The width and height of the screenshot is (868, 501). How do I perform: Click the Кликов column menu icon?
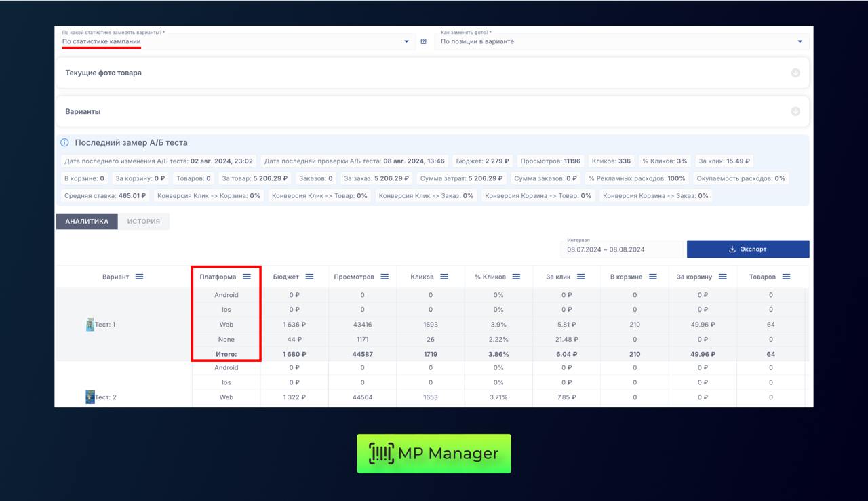(444, 277)
